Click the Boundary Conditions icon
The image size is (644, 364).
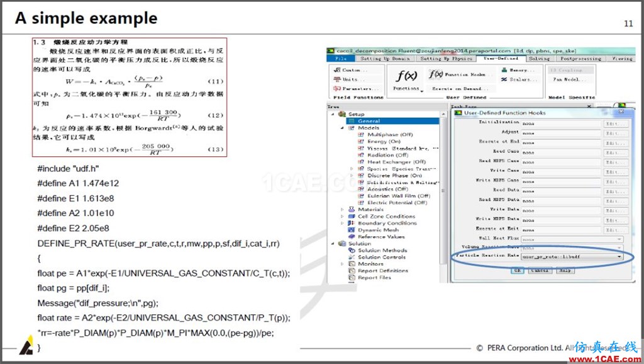point(352,223)
